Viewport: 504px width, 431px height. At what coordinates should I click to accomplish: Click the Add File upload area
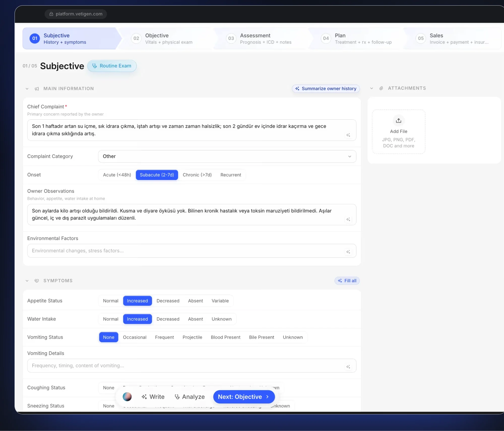(398, 132)
